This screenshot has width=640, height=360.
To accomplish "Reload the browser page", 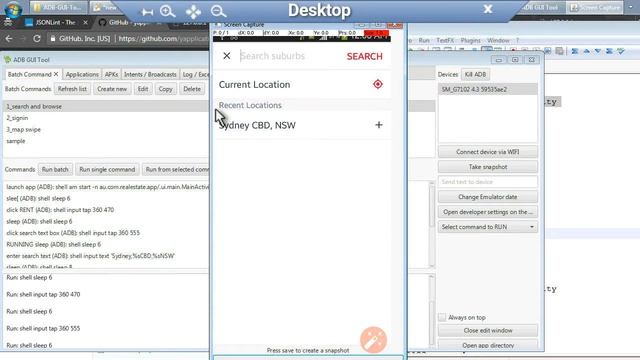I will click(37, 39).
